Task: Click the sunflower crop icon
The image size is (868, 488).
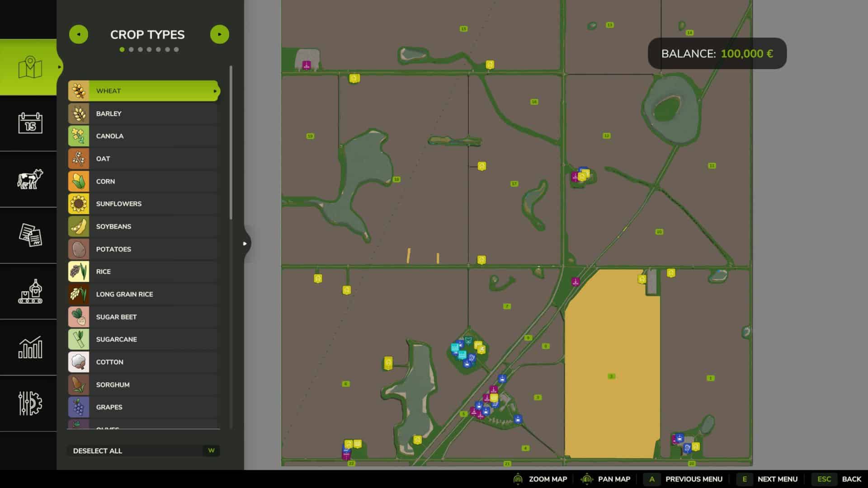Action: pos(79,204)
